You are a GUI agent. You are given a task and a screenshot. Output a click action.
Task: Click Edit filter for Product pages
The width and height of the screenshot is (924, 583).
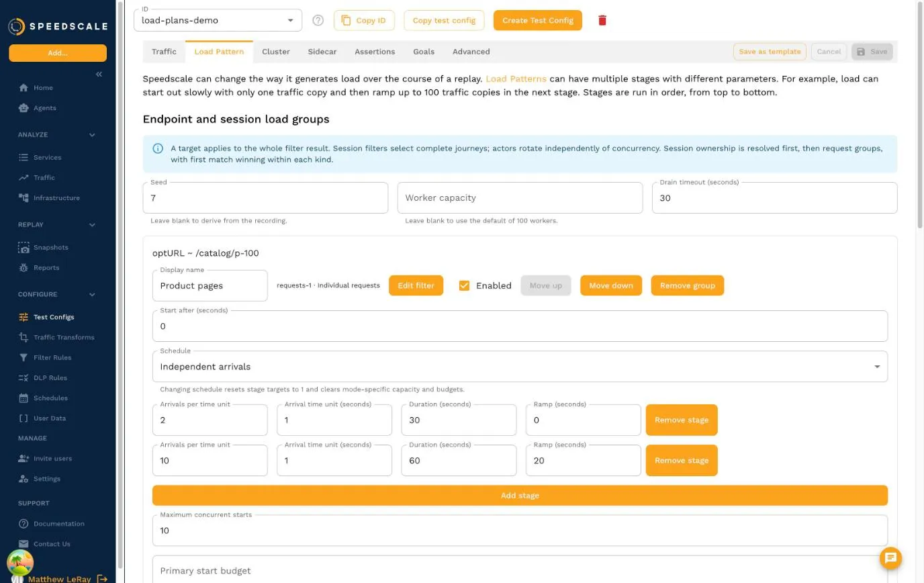[x=416, y=285]
